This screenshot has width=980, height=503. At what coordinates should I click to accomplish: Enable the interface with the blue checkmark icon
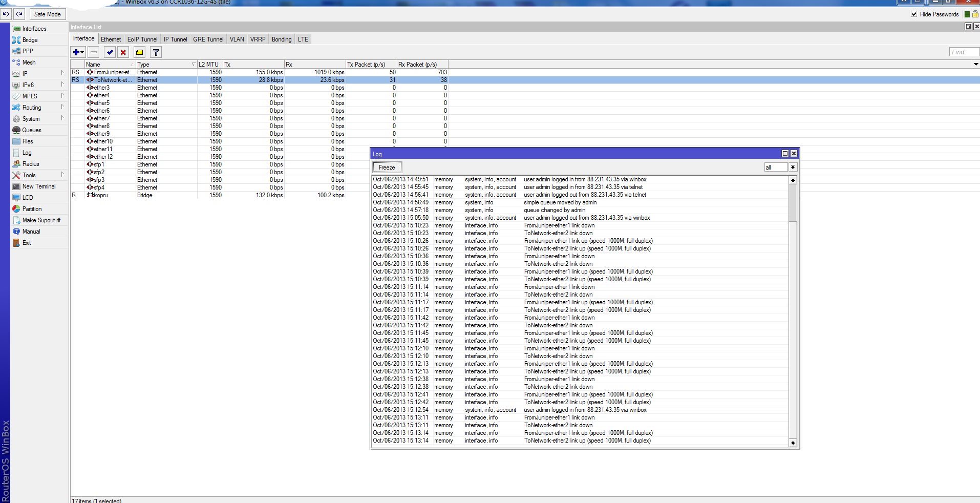click(110, 52)
